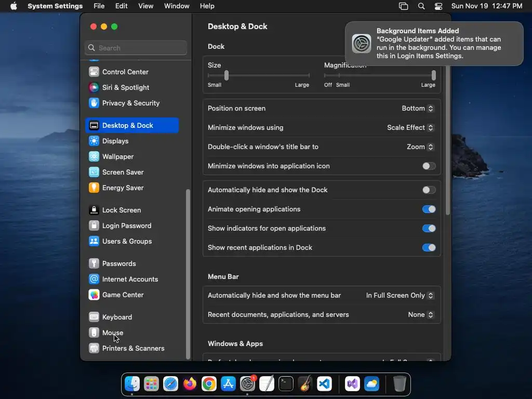Click the Login Password icon
Image resolution: width=532 pixels, height=399 pixels.
[94, 225]
